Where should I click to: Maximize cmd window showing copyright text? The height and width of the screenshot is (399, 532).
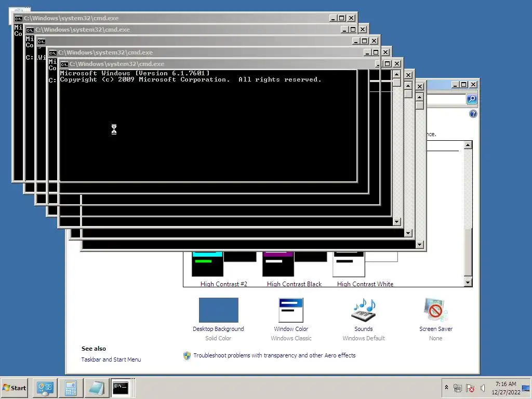(x=388, y=64)
